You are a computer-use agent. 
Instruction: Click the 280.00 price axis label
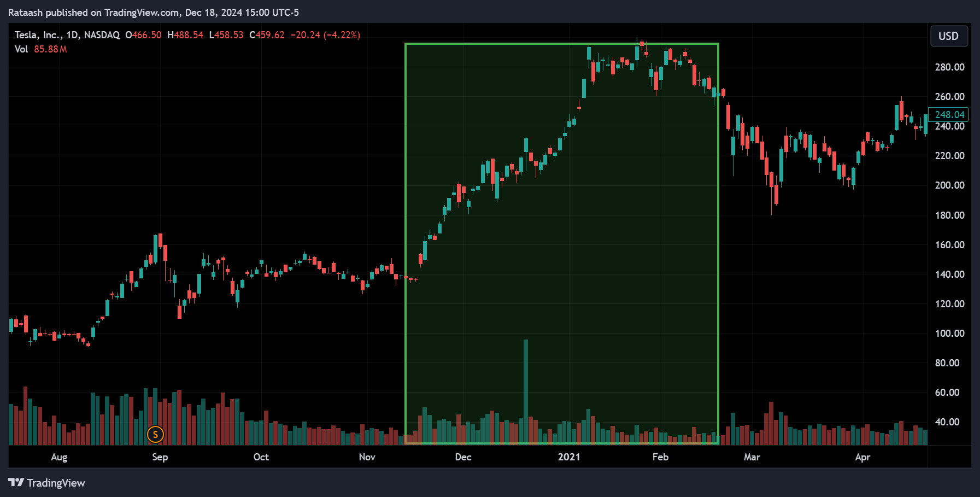click(949, 67)
